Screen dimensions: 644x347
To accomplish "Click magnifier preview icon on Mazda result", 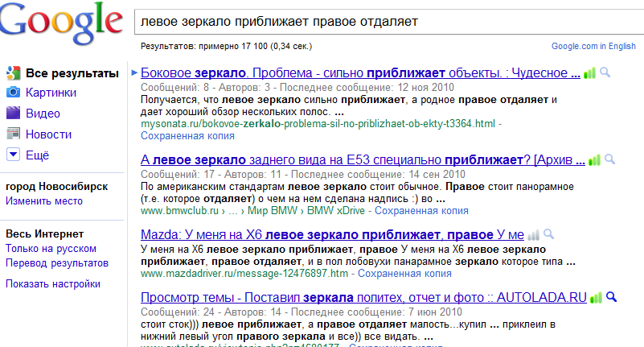I will 548,234.
